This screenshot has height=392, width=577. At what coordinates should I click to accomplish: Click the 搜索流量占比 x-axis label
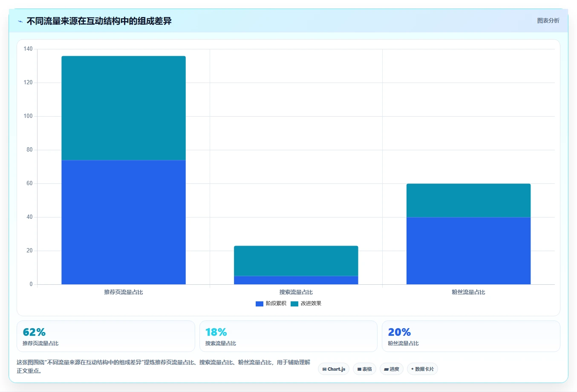296,292
